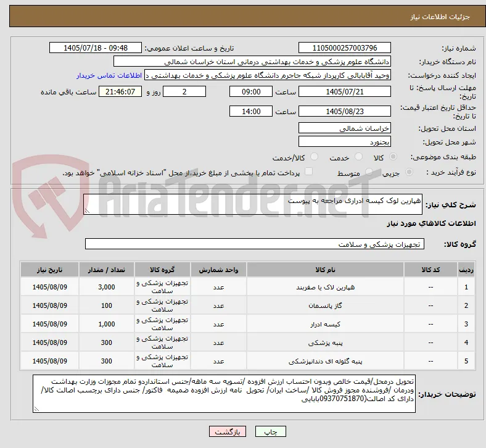Select item name گاز پانسمان

326,305
